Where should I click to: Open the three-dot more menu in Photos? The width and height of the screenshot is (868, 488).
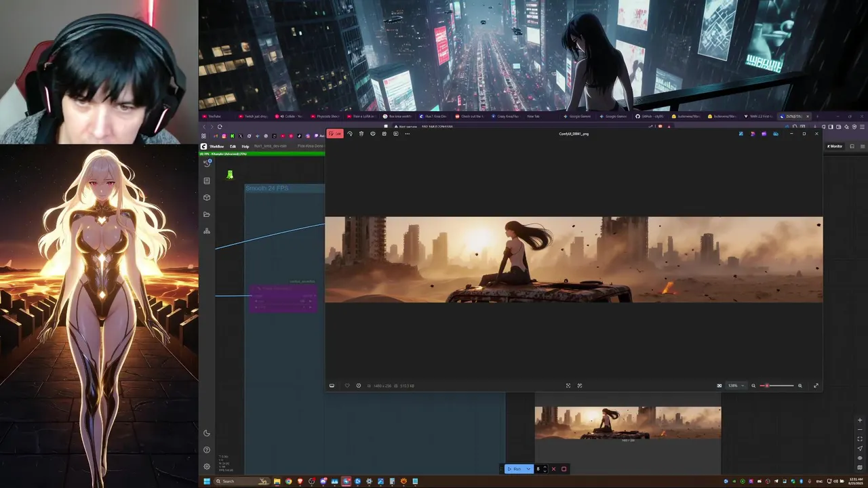408,134
